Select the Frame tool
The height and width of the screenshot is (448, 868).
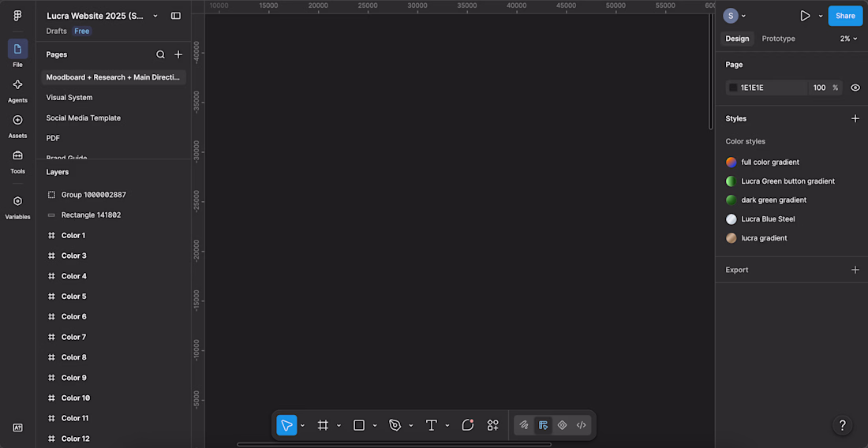click(x=323, y=425)
